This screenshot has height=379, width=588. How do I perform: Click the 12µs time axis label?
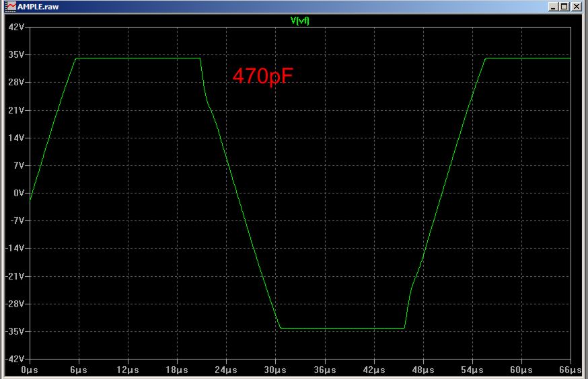pos(128,370)
